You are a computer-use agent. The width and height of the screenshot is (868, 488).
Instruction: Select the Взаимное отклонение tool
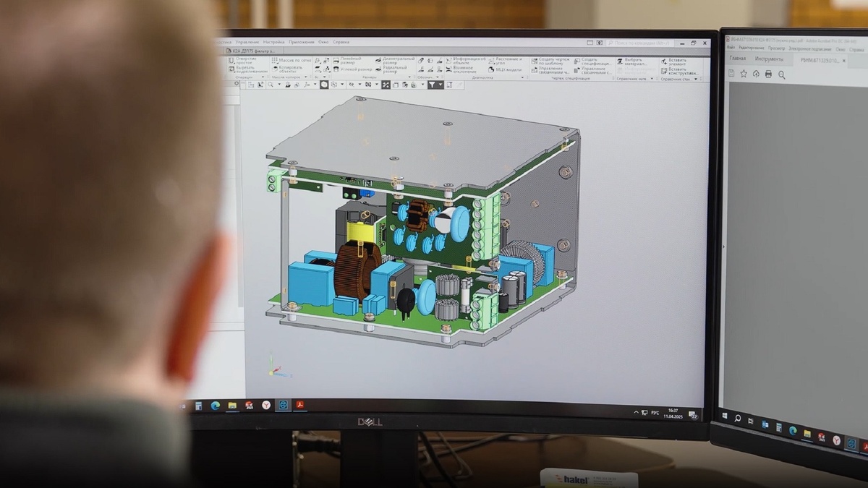tap(461, 69)
